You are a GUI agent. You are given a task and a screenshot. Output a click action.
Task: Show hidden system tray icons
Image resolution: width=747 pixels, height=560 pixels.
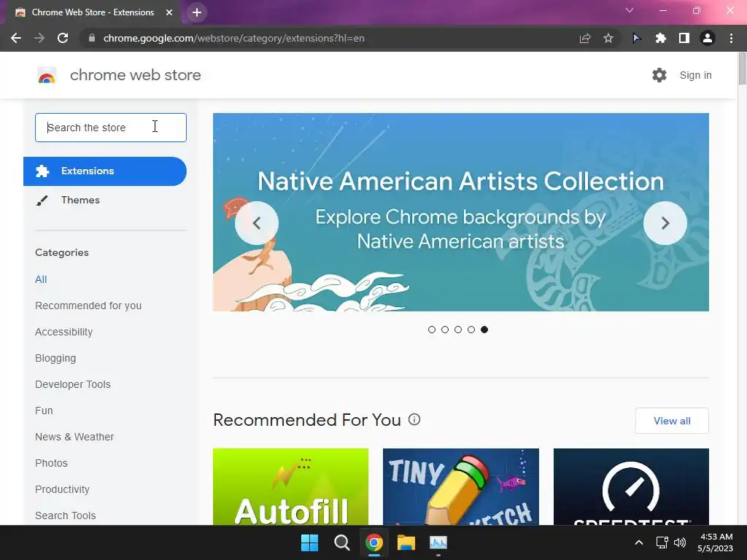[639, 542]
